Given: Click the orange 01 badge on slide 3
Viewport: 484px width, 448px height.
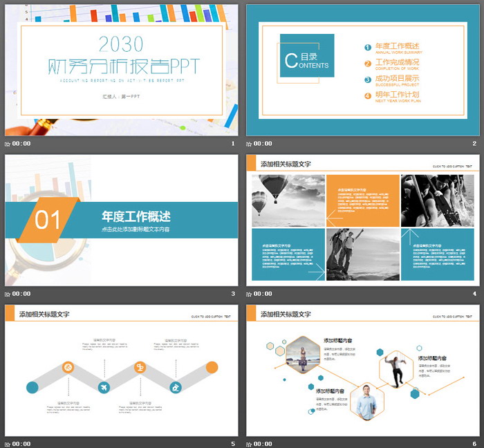Looking at the screenshot, I should point(48,220).
